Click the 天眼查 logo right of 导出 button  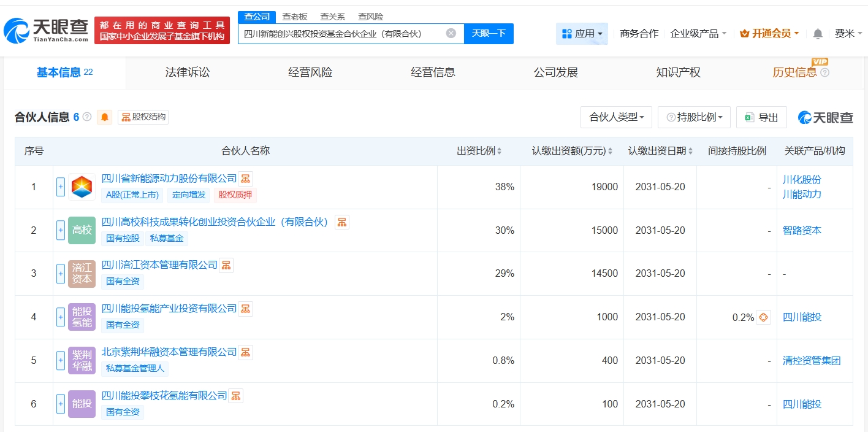click(825, 117)
